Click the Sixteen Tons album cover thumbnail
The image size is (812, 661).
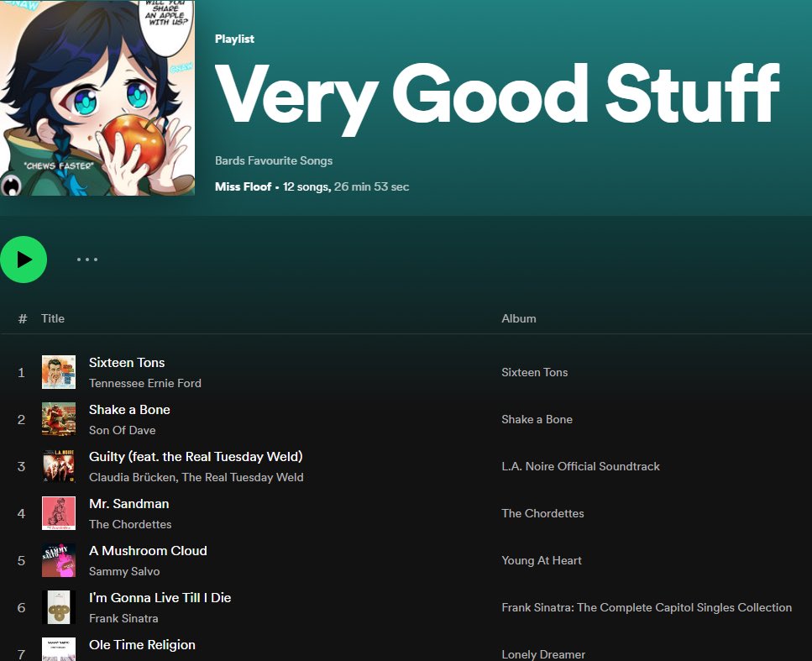59,372
